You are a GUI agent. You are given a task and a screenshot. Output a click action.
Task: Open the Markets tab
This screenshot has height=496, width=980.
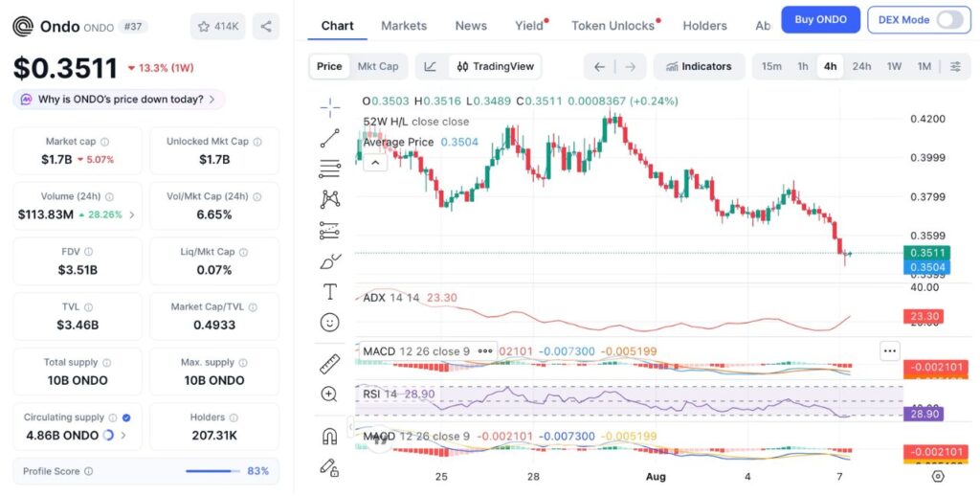tap(404, 26)
